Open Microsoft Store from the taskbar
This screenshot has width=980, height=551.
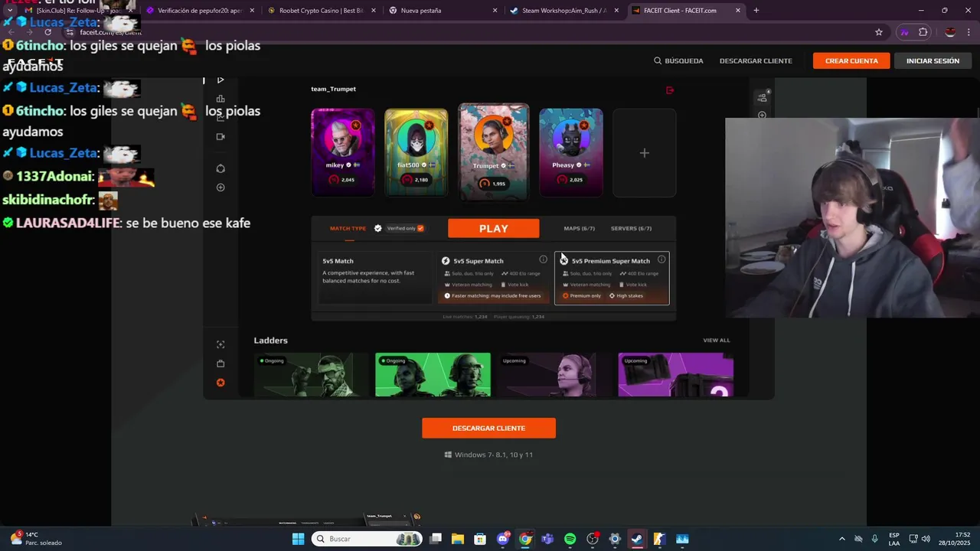[480, 539]
